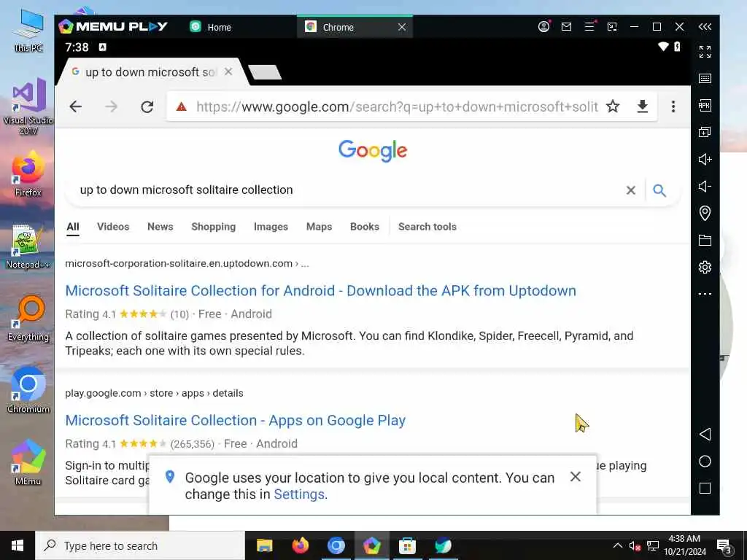Click the Chrome address bar URL
Screen dimensions: 747x560
(x=396, y=106)
